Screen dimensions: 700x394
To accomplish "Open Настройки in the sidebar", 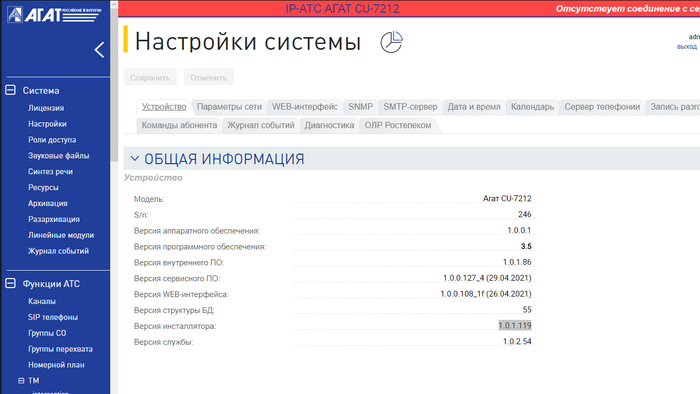I will (x=47, y=124).
